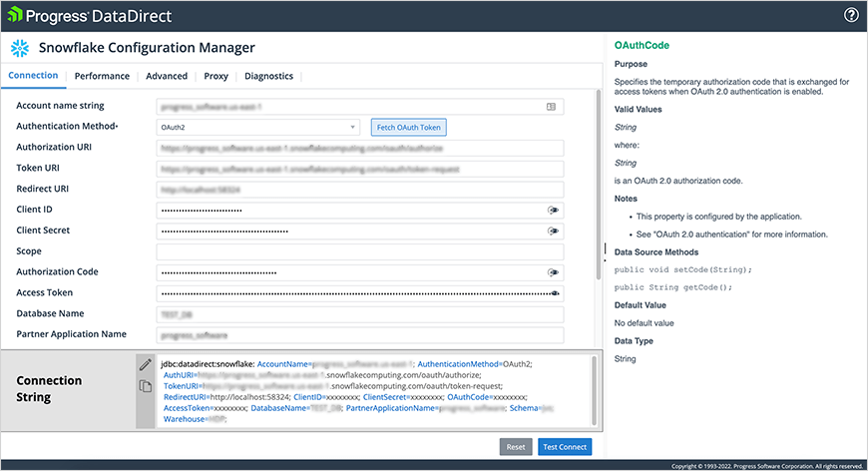Screen dimensions: 868x471
Task: Copy the connection string to clipboard
Action: click(x=145, y=385)
